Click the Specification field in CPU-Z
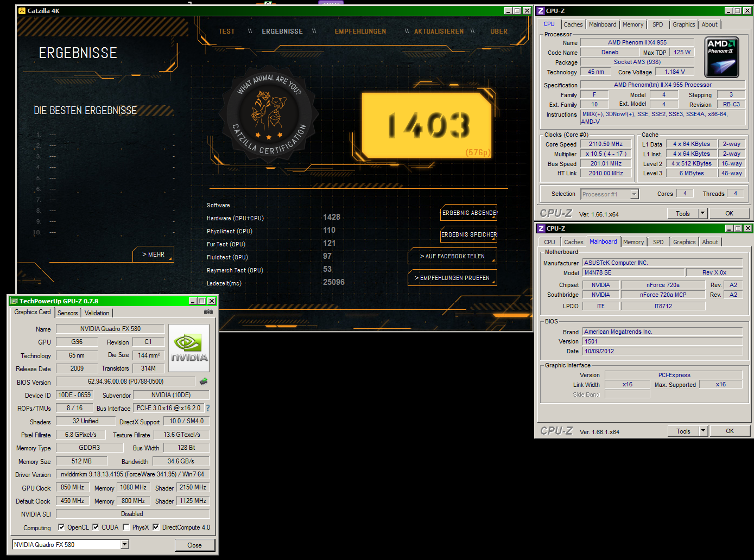754x560 pixels. pos(663,85)
